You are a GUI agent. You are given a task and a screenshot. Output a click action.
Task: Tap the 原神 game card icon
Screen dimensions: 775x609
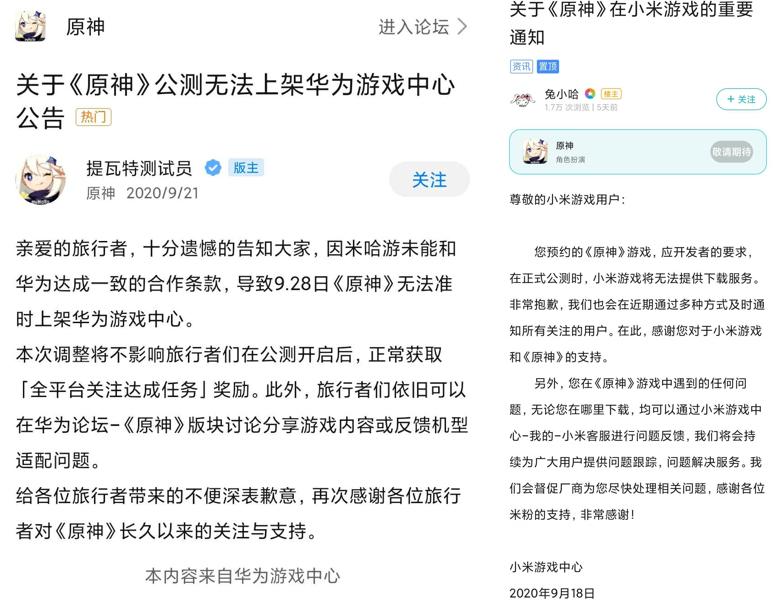pyautogui.click(x=536, y=151)
